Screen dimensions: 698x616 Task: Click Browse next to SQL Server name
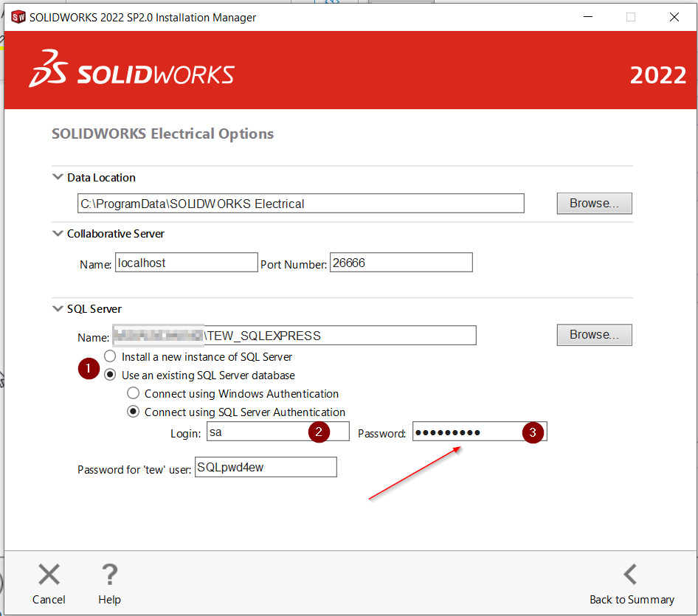pyautogui.click(x=594, y=334)
